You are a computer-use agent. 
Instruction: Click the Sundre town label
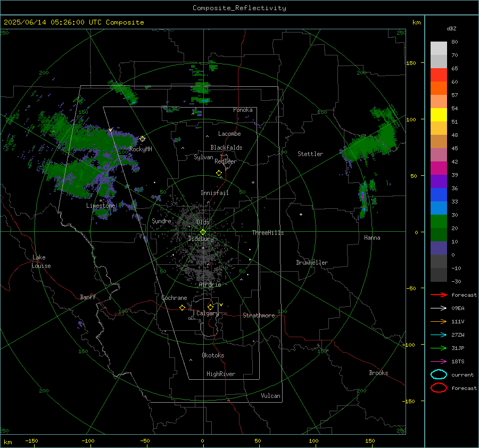(x=162, y=221)
